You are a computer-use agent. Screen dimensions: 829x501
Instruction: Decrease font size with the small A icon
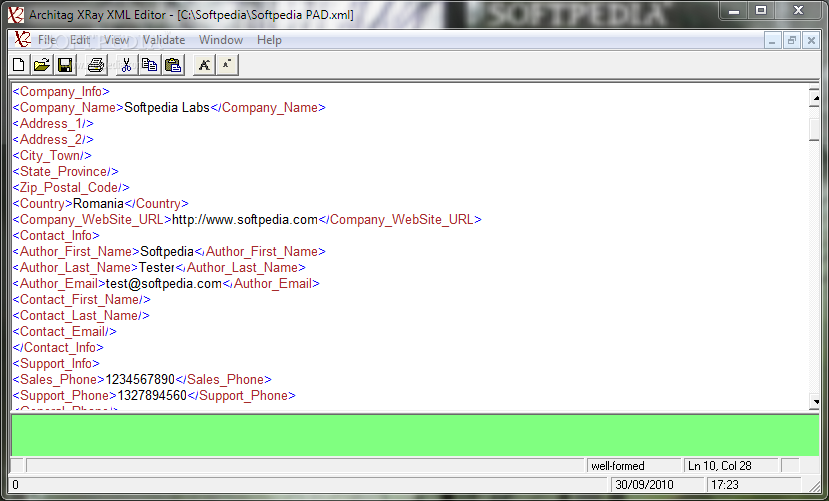pos(227,65)
